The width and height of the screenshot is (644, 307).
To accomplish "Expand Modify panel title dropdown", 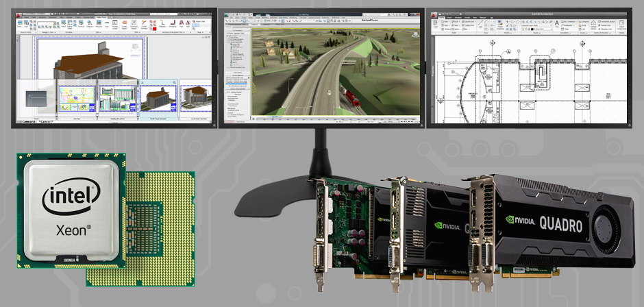I will pyautogui.click(x=508, y=33).
